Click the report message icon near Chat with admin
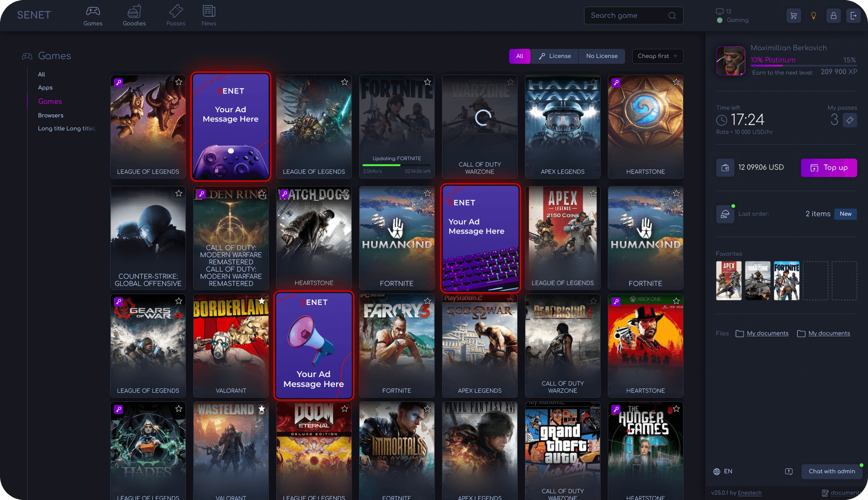This screenshot has width=868, height=500. click(789, 471)
